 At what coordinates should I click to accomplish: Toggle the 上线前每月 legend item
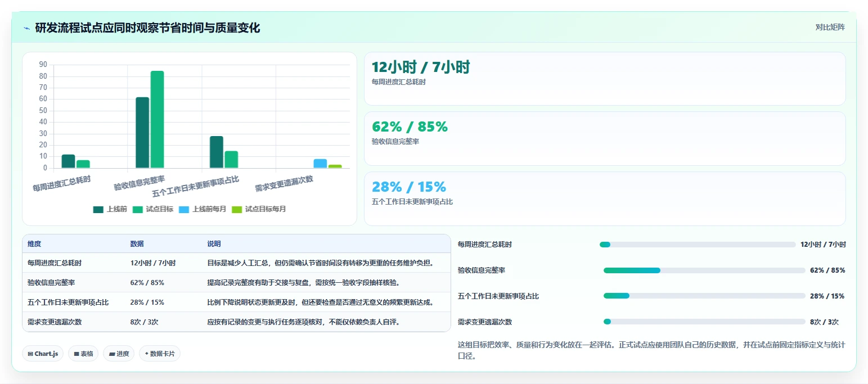(x=203, y=209)
